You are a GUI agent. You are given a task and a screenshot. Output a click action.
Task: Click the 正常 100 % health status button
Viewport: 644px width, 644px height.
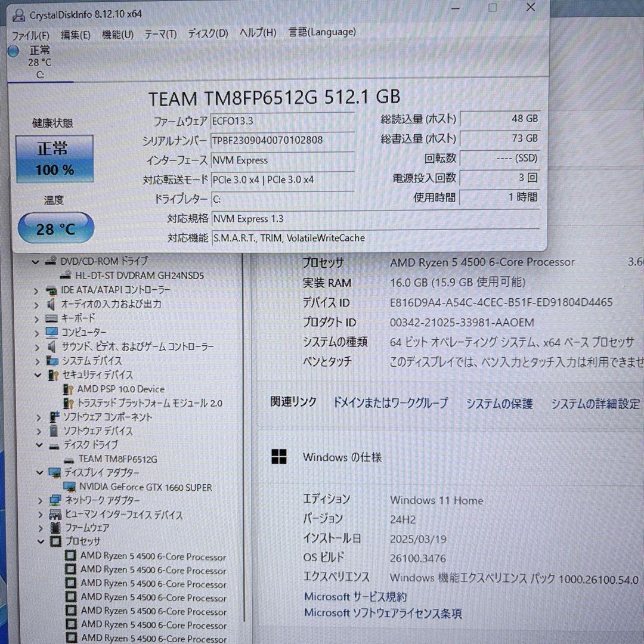(55, 159)
